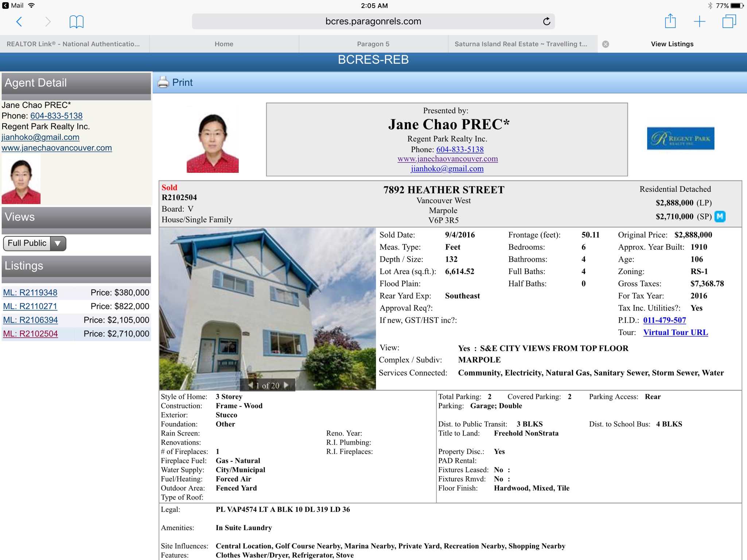
Task: Switch to the Home tab
Action: [x=224, y=44]
